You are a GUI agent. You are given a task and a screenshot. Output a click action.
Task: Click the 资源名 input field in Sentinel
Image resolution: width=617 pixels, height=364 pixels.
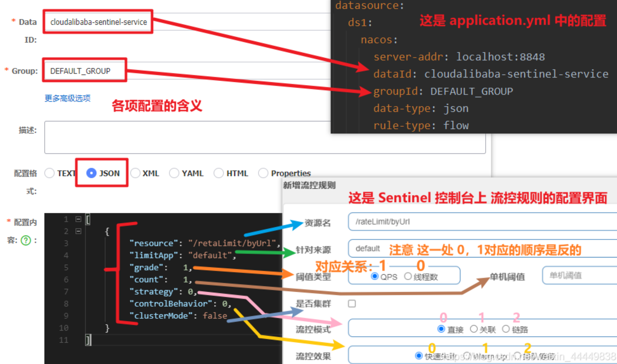(482, 222)
